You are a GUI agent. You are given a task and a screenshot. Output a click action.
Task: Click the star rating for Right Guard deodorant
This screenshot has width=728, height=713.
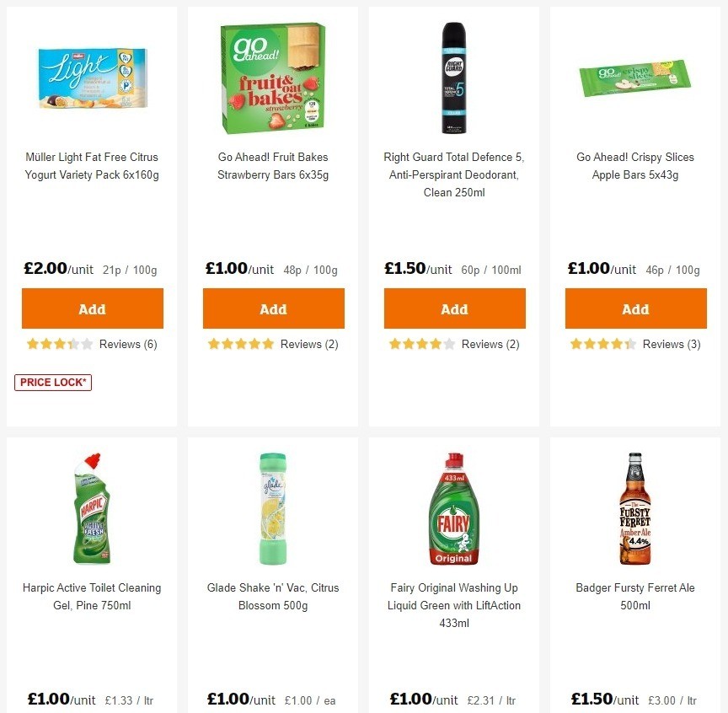point(421,344)
